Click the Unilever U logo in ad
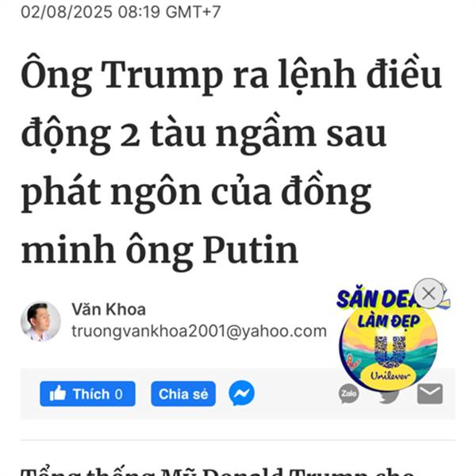 click(x=390, y=351)
